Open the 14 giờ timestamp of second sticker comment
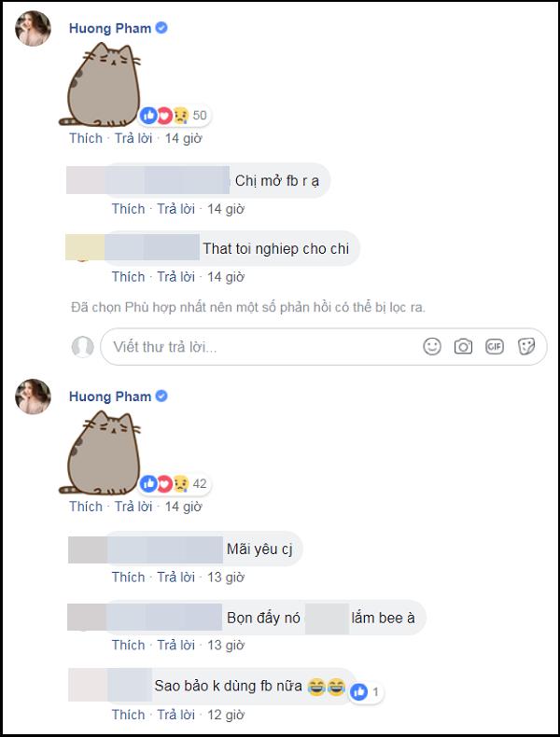 click(183, 507)
